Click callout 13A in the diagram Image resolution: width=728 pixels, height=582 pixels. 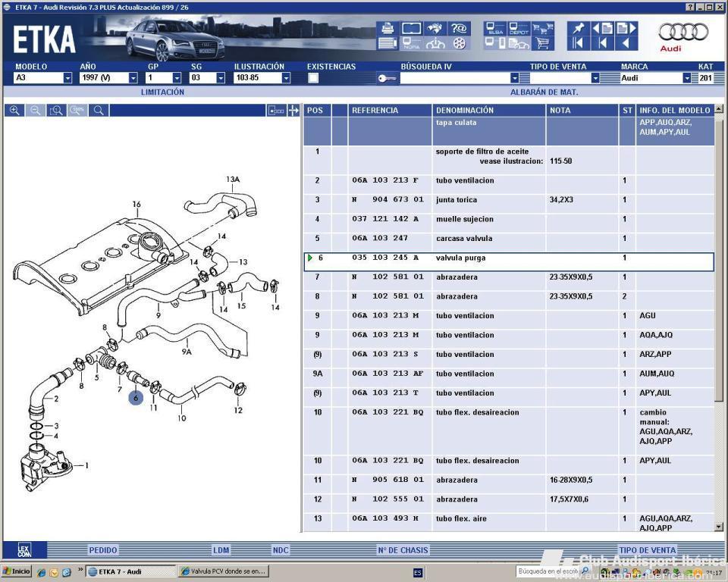pos(233,179)
